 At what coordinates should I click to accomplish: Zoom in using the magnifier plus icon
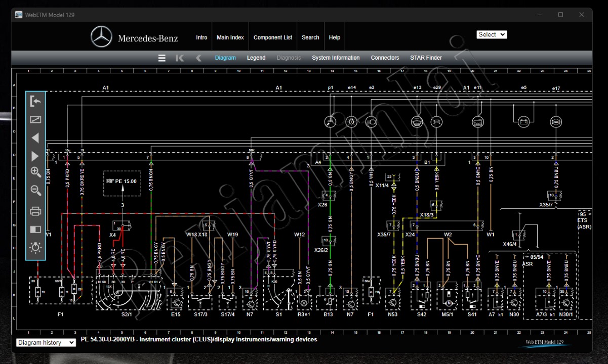click(x=35, y=172)
